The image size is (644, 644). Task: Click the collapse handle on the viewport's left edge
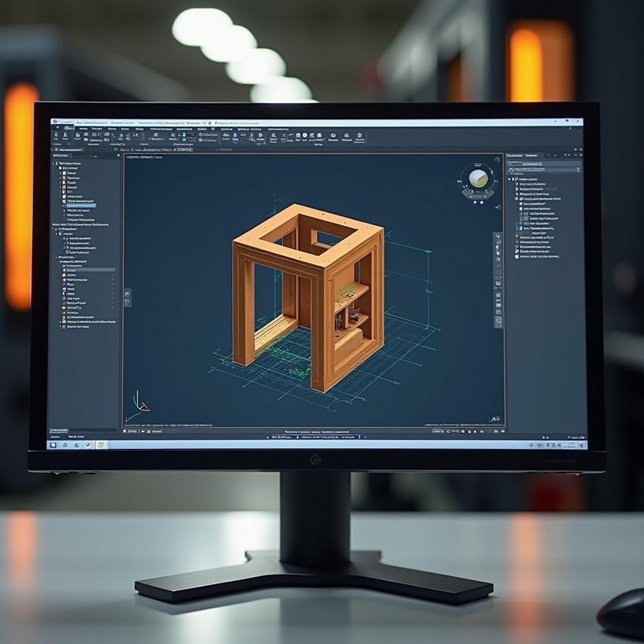pos(127,297)
